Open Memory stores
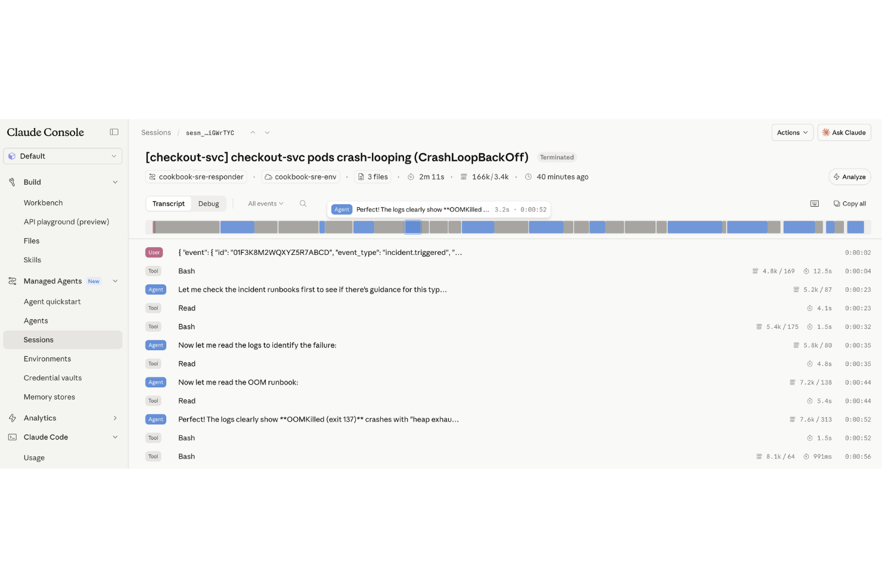Image resolution: width=882 pixels, height=588 pixels. pos(49,397)
